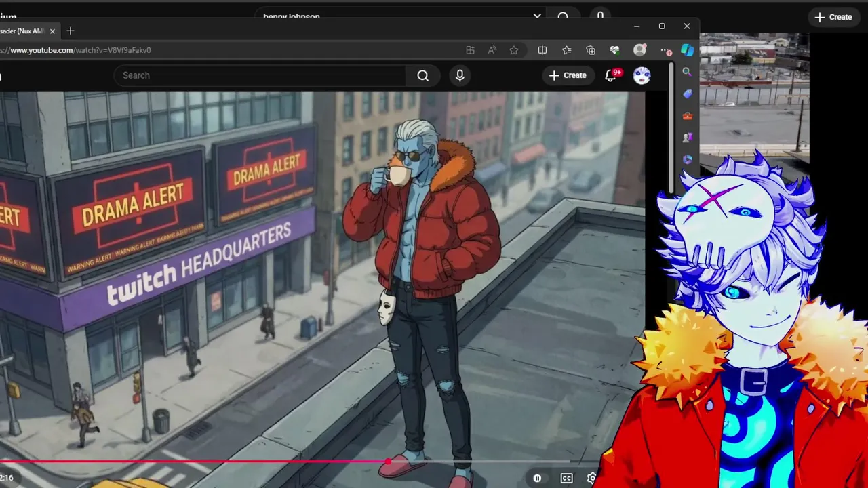The image size is (868, 488).
Task: Toggle closed captions CC button
Action: coord(566,478)
